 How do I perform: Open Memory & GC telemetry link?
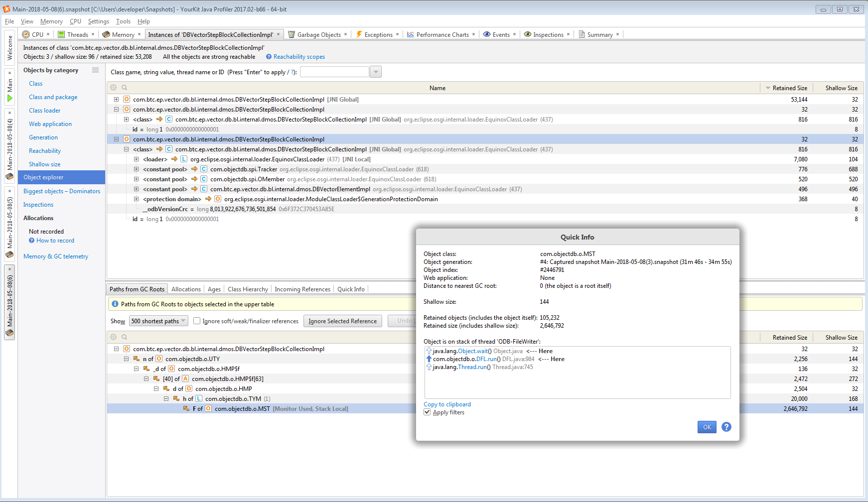tap(56, 256)
